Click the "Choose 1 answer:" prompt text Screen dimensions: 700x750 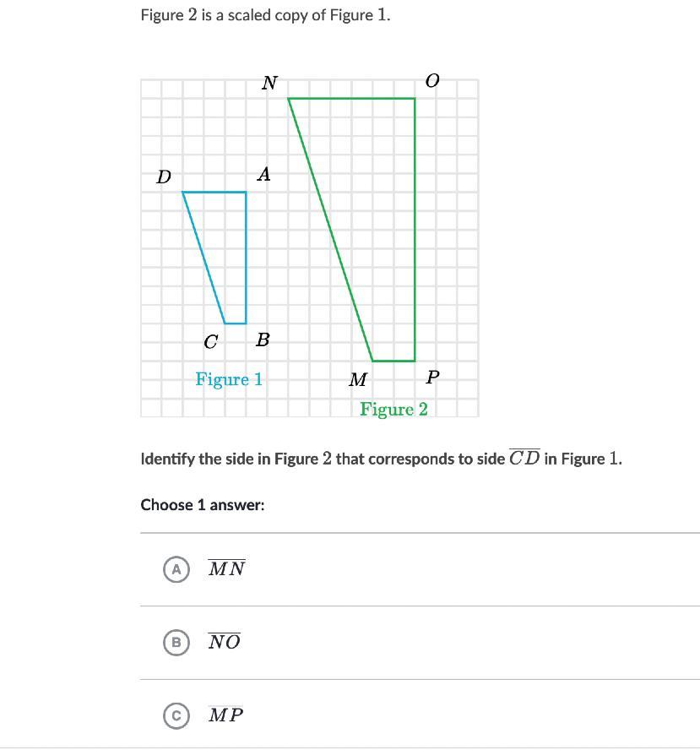click(x=203, y=505)
